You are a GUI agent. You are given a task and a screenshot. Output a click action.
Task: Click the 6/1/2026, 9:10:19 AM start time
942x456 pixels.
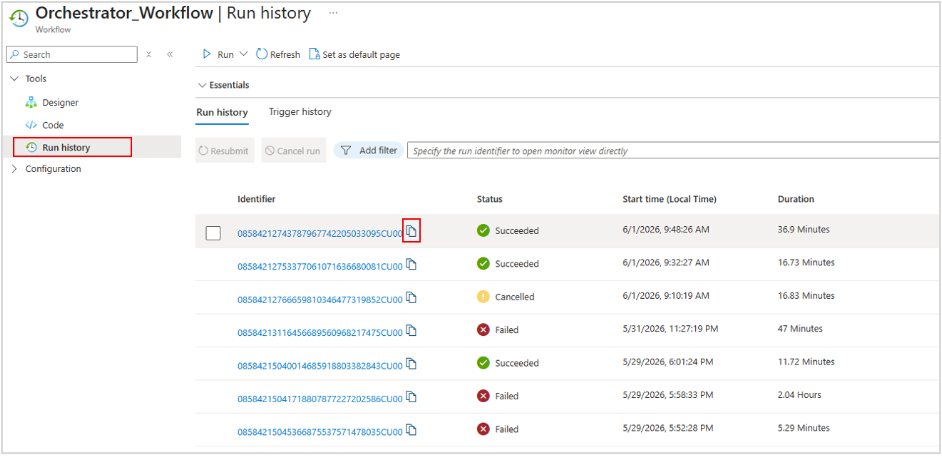coord(666,296)
